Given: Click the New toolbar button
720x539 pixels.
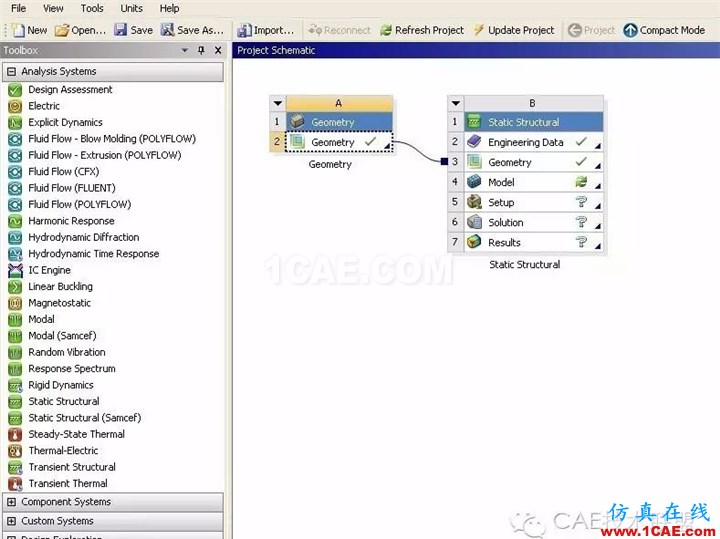Looking at the screenshot, I should click(x=30, y=30).
